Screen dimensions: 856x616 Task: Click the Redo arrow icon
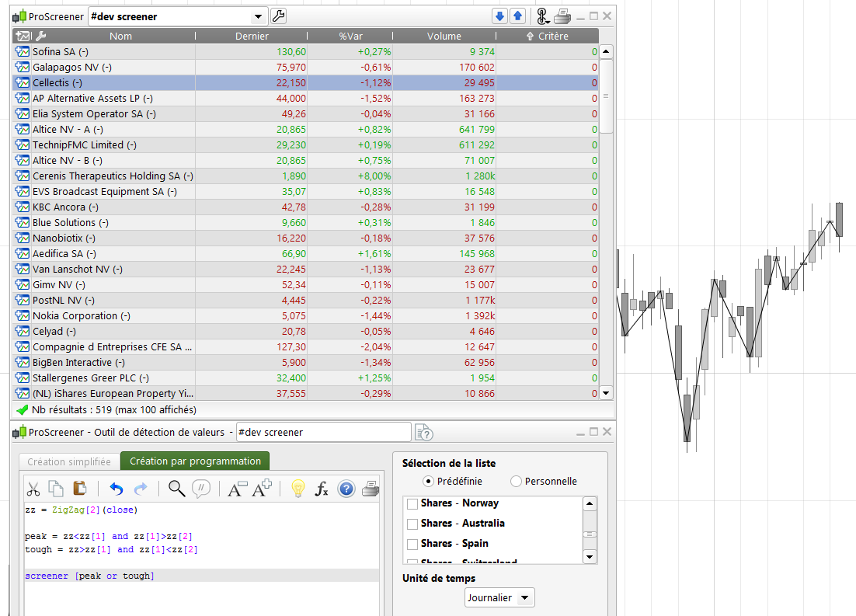pos(141,489)
